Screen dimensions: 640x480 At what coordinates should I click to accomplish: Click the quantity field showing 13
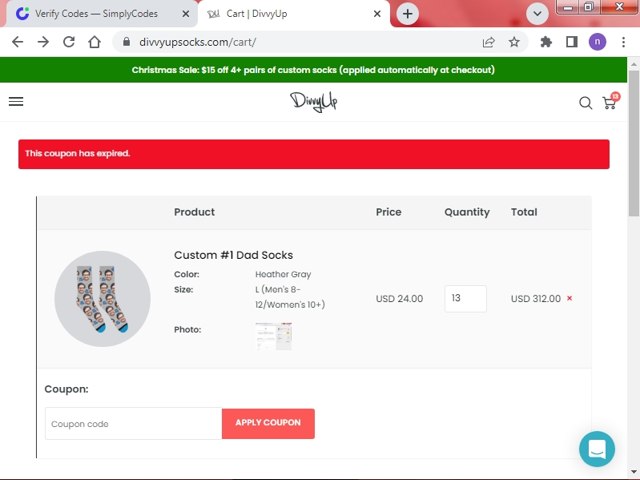click(465, 298)
